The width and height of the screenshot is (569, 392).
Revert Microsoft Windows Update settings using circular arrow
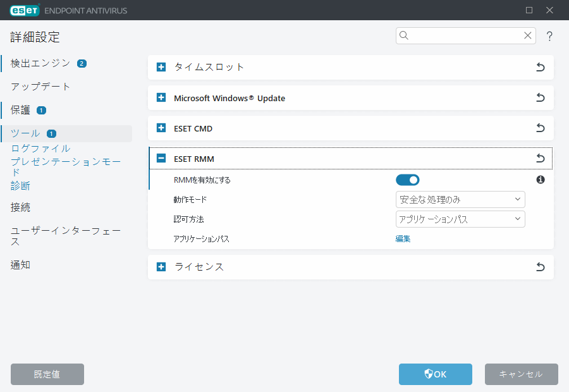coord(541,97)
